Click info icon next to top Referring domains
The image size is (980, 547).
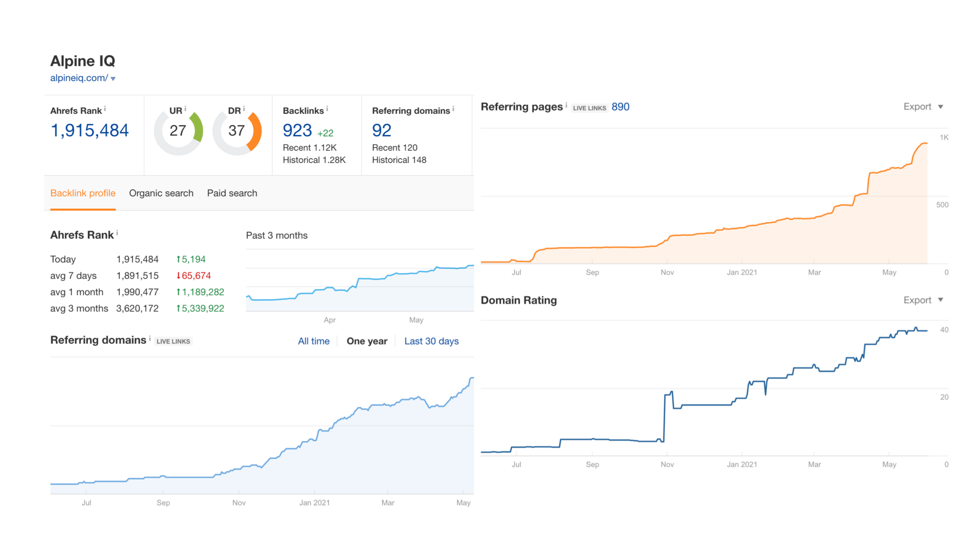click(453, 109)
